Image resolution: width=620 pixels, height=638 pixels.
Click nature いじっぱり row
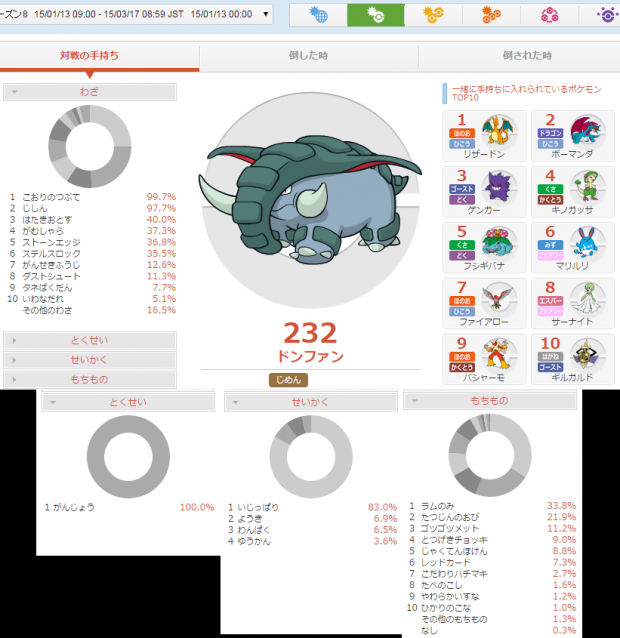coord(312,507)
